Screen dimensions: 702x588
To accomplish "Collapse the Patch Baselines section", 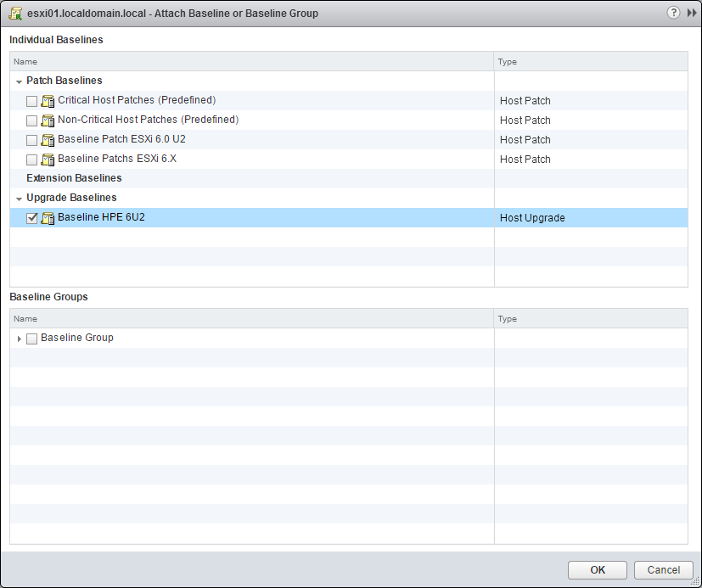I will tap(18, 80).
